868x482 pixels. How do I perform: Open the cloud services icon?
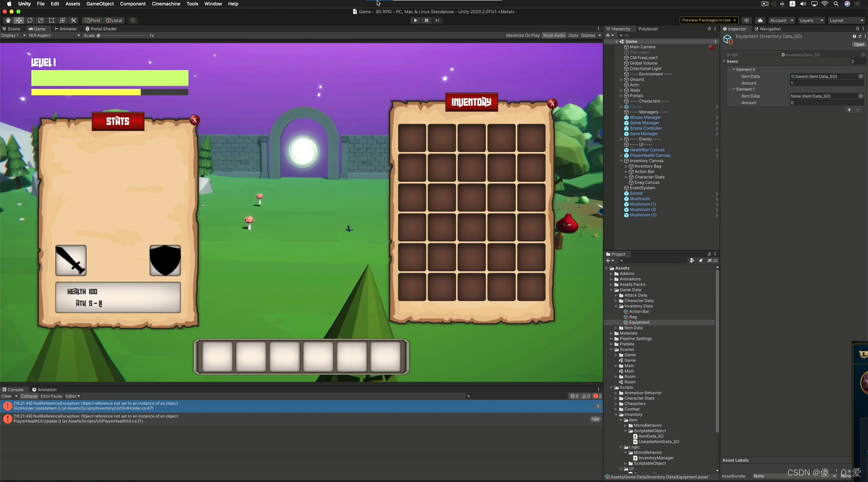(x=760, y=20)
